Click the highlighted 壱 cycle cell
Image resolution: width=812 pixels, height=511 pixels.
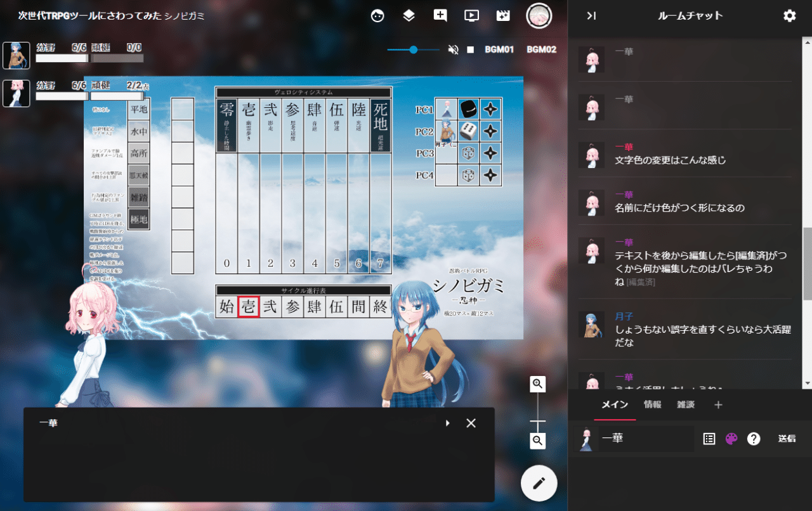[248, 307]
